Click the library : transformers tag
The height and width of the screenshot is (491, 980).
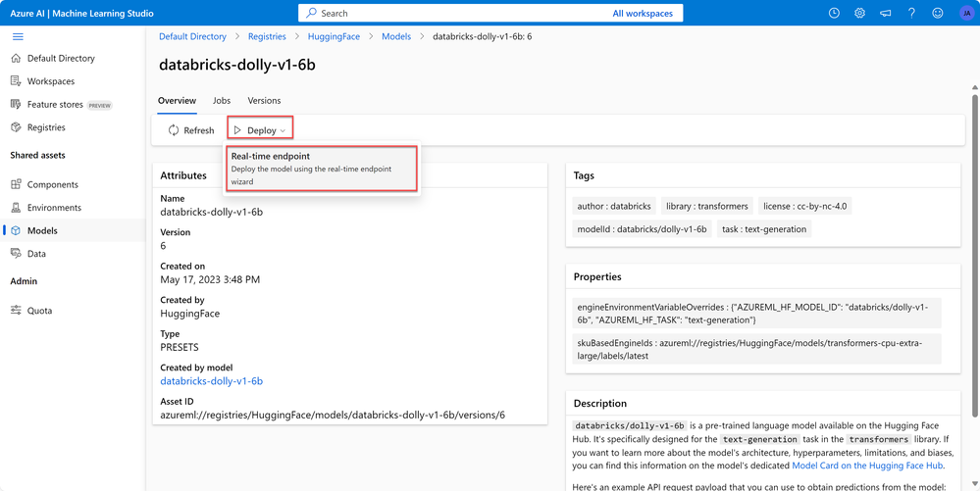click(706, 206)
